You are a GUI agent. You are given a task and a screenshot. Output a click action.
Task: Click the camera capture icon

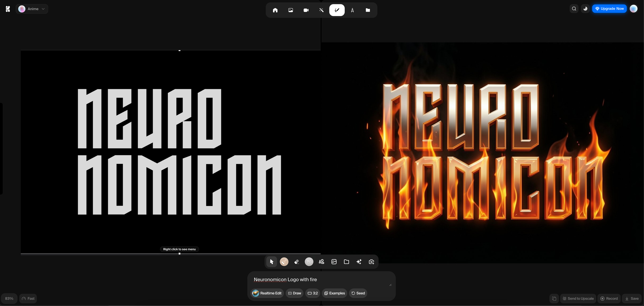(371, 262)
